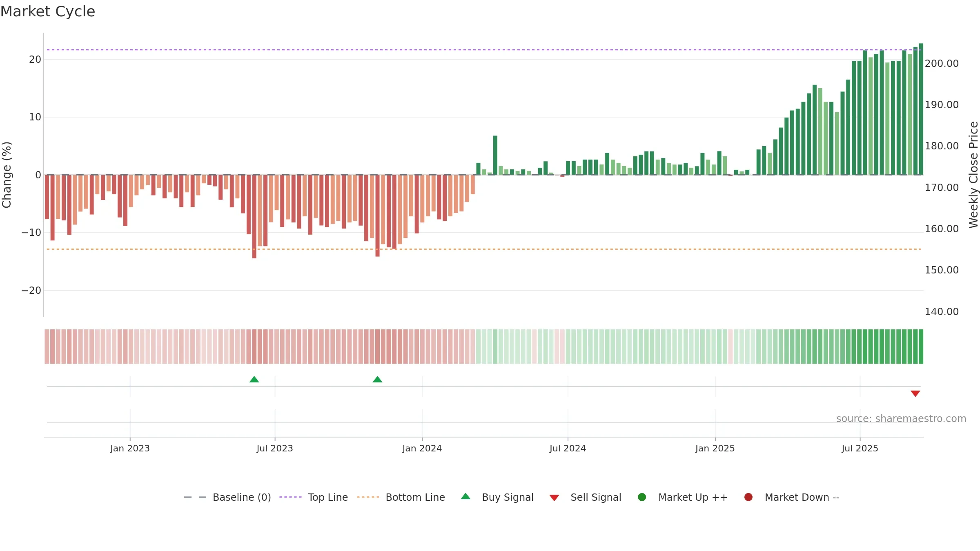Toggle the Baseline (0) legend entry
The width and height of the screenshot is (980, 551).
[227, 497]
